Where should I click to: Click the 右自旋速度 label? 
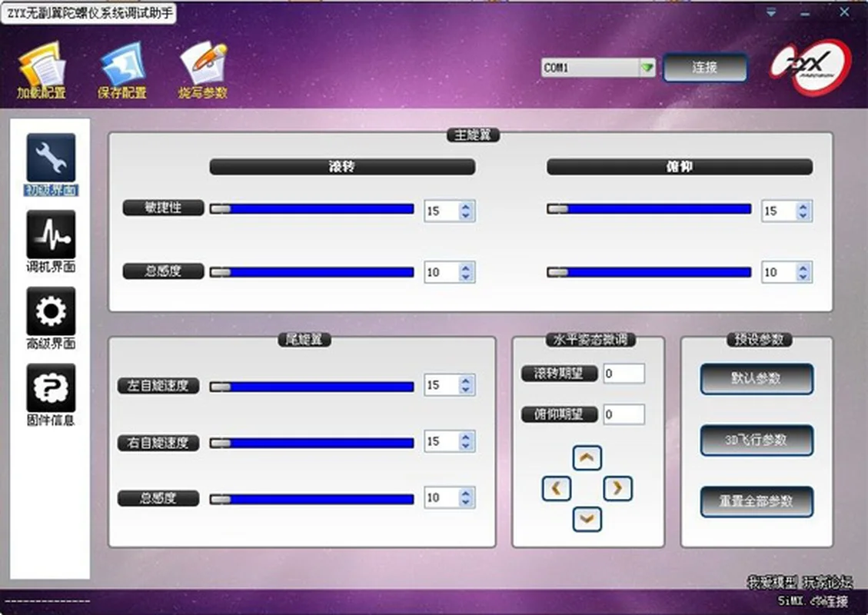(158, 443)
